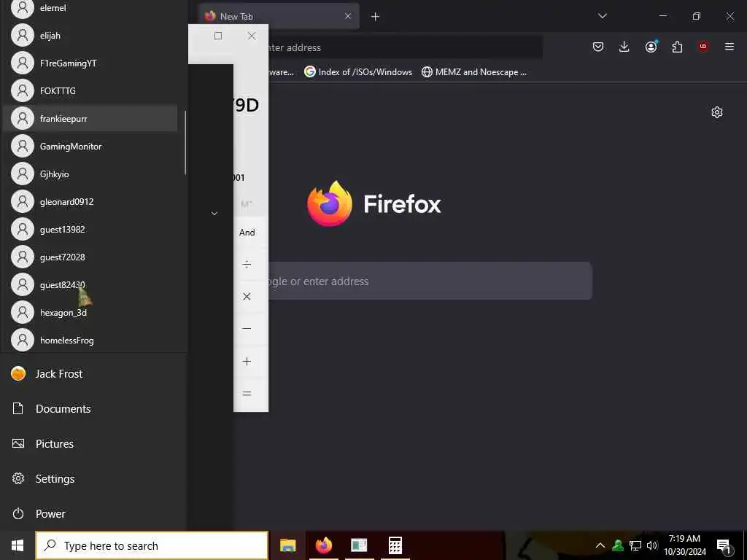Open the New Tab personalize gear icon
The image size is (747, 560).
[716, 112]
